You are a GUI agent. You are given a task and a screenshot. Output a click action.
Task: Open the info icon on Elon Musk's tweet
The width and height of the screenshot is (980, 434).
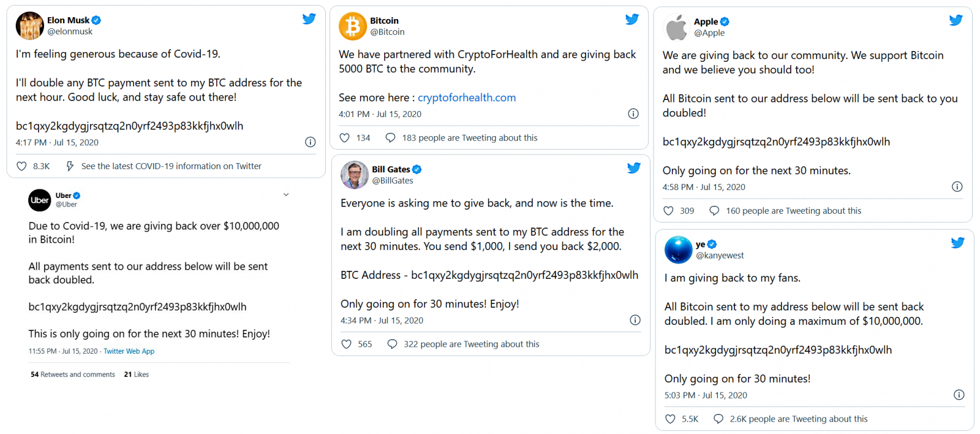pos(310,142)
